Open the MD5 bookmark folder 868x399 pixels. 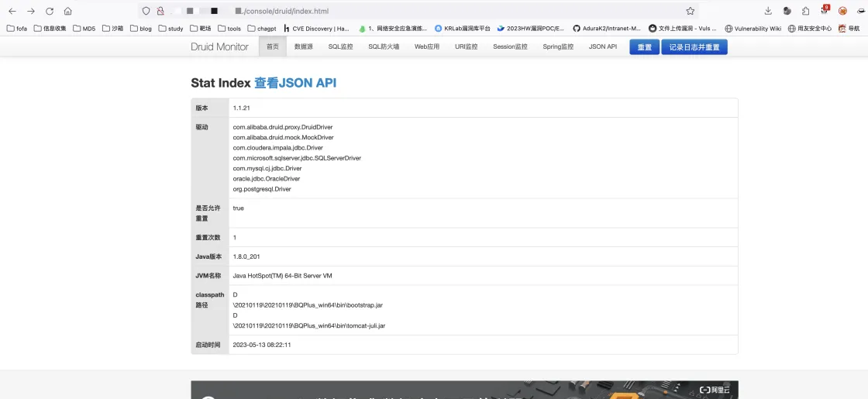coord(84,28)
